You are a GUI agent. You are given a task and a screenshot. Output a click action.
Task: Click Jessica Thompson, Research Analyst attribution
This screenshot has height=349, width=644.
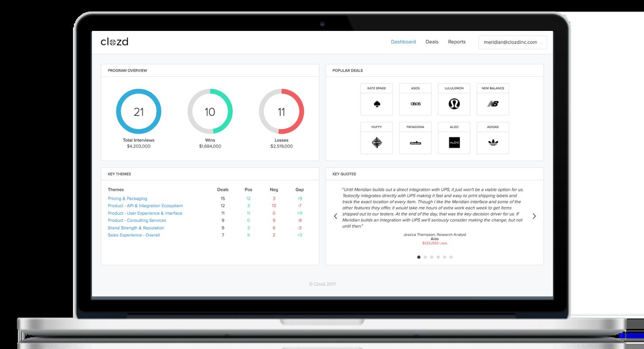click(x=435, y=235)
